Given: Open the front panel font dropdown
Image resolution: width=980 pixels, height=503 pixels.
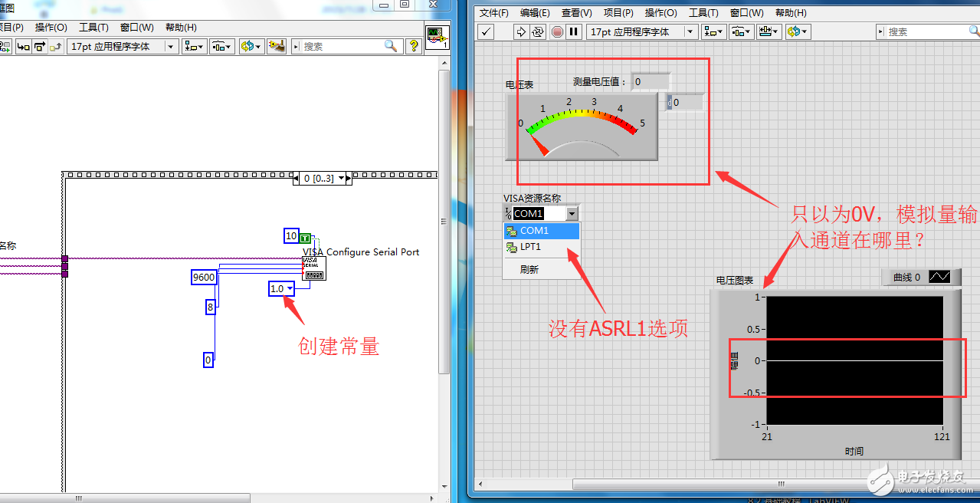Looking at the screenshot, I should 642,31.
